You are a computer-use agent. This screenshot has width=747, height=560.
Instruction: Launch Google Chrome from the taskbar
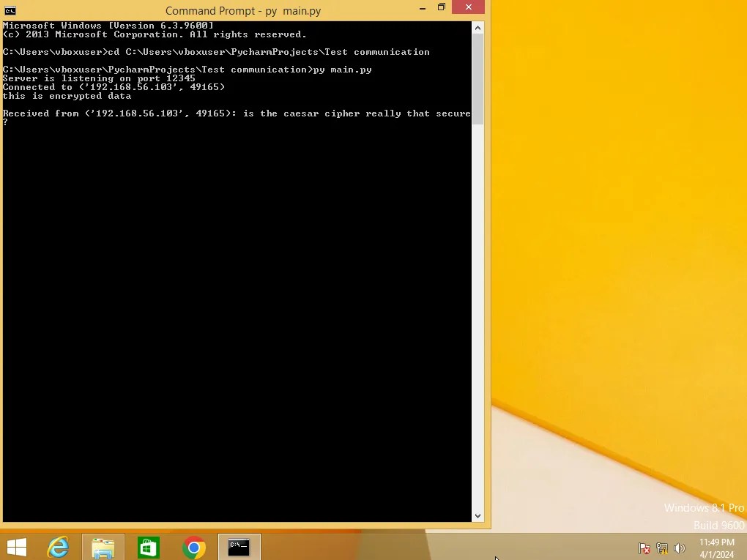tap(194, 547)
